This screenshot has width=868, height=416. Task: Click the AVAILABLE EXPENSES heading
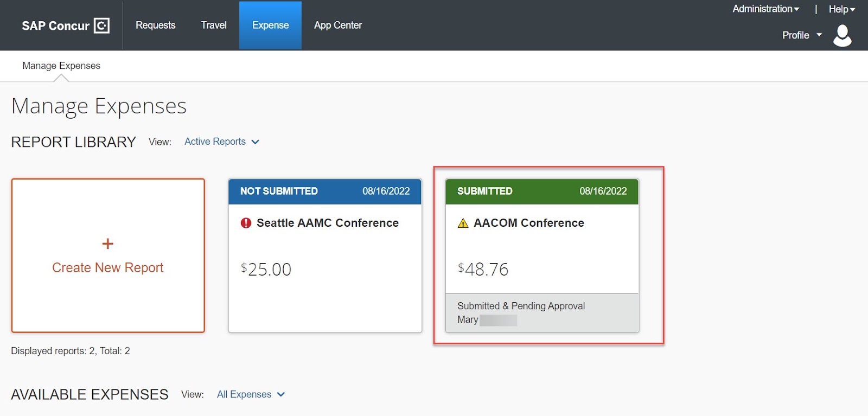point(90,394)
